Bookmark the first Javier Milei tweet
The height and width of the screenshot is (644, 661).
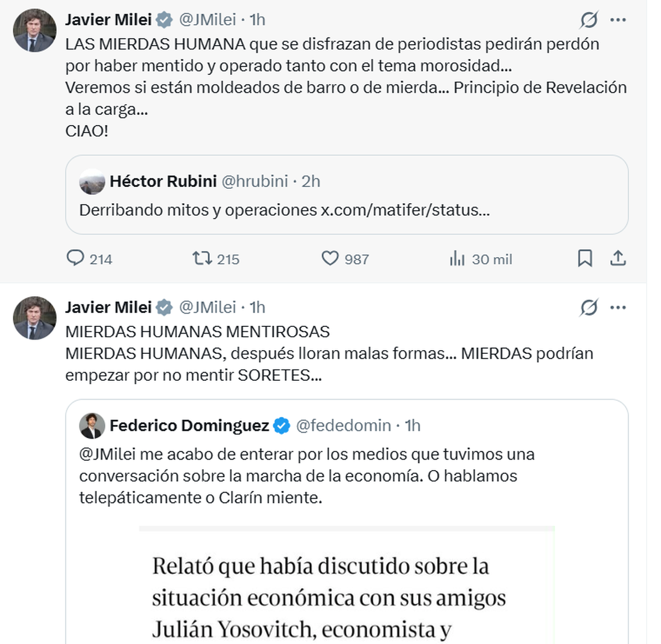tap(585, 258)
